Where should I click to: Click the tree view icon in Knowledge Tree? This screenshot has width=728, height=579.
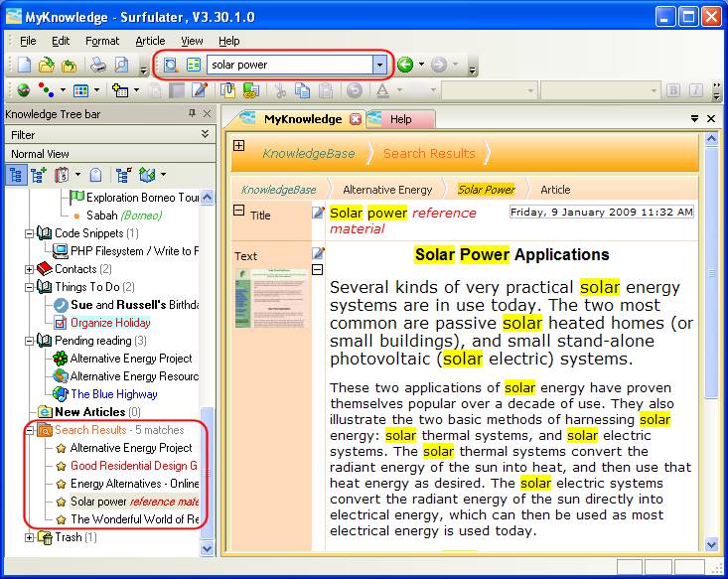pyautogui.click(x=16, y=175)
